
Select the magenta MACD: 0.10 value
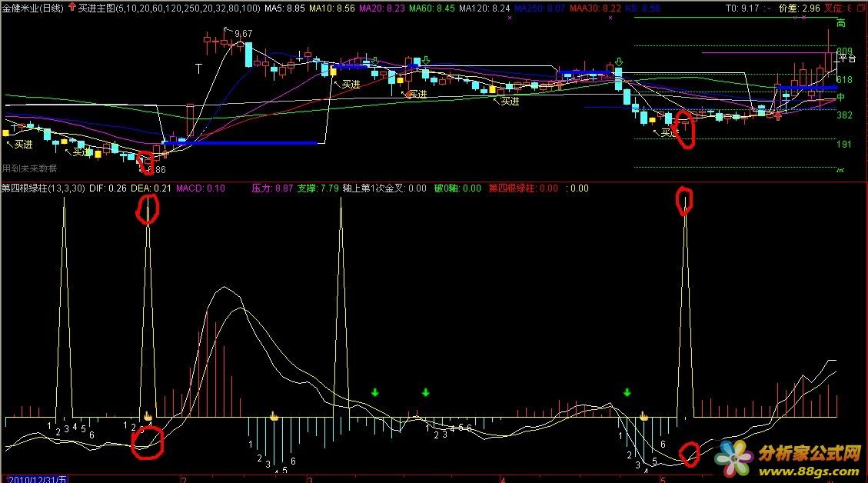click(x=201, y=188)
